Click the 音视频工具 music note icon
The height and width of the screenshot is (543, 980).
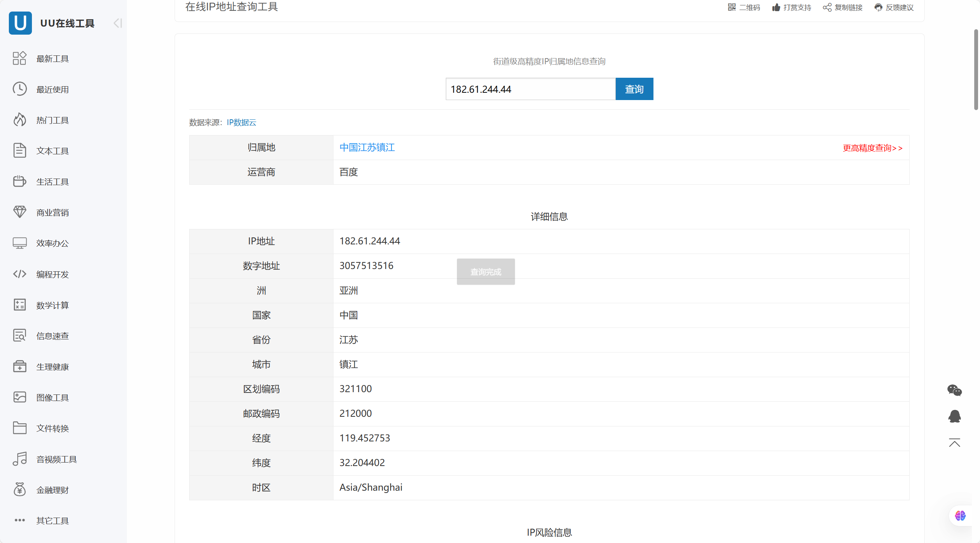pos(20,459)
